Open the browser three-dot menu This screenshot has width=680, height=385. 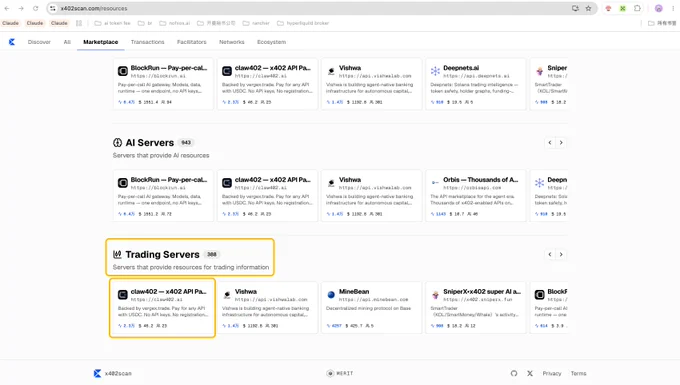point(673,8)
